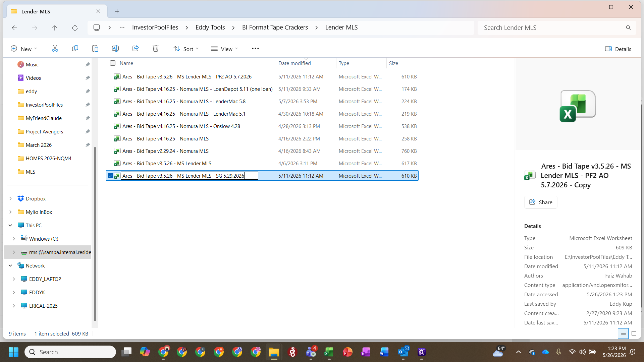Switch to large thumbnails view icon

(634, 334)
